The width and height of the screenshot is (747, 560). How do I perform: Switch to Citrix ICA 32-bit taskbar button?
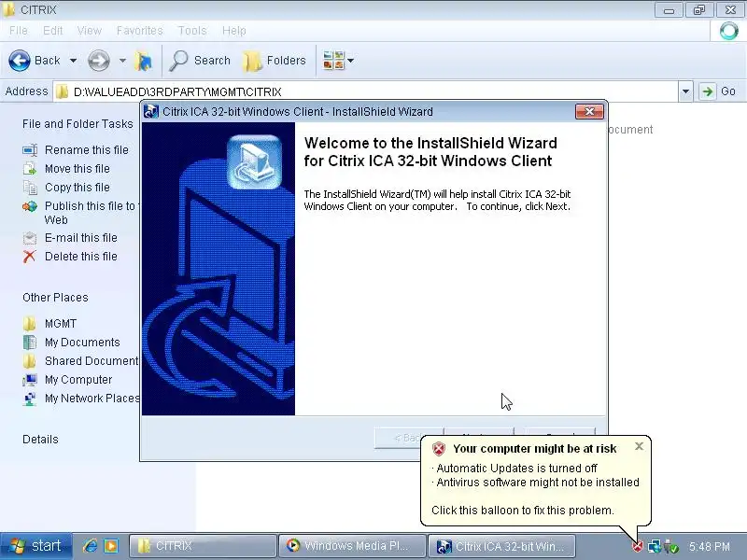click(x=501, y=546)
